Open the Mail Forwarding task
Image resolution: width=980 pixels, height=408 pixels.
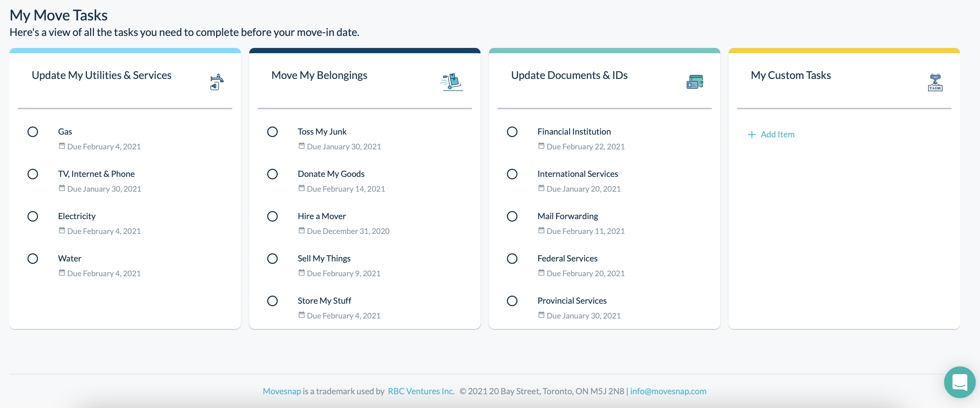[x=567, y=216]
